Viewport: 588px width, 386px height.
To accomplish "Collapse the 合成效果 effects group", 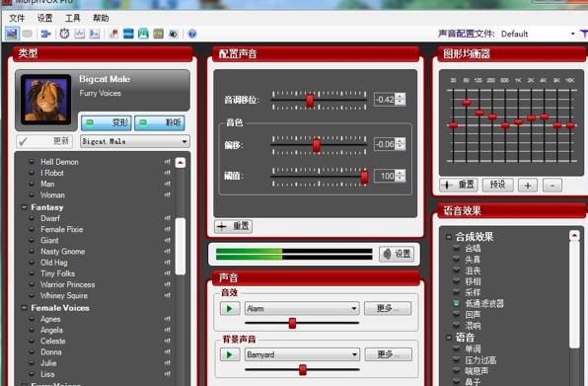I will 449,237.
